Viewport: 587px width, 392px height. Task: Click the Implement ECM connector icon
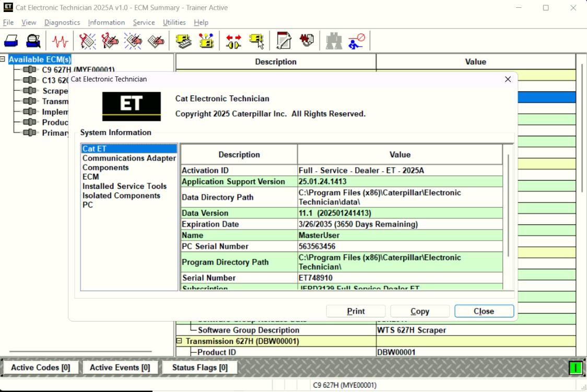click(30, 112)
